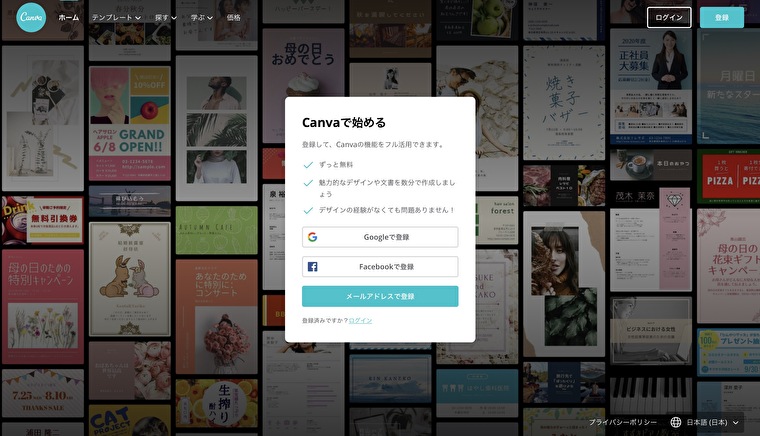Select the 正社員大募集 recruitment template

(651, 86)
